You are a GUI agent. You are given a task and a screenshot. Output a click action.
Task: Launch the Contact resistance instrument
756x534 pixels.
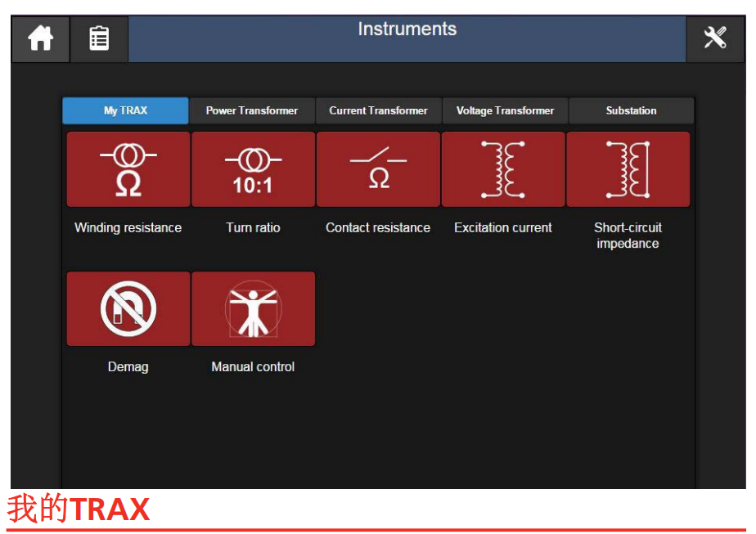point(378,168)
